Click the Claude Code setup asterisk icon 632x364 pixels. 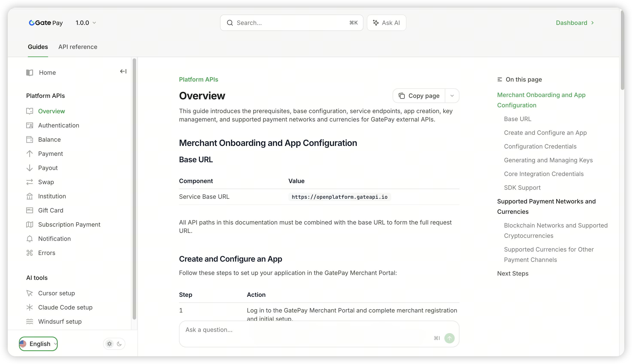pos(30,307)
